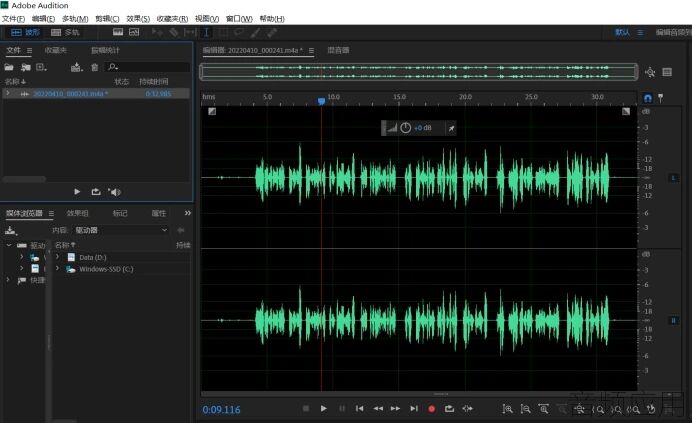Click Insert into Multitrack icon
Viewport: 692px width, 423px height.
coord(77,67)
